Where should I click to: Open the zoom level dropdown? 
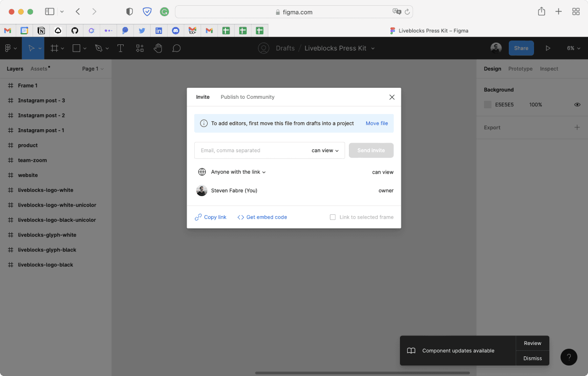coord(574,48)
